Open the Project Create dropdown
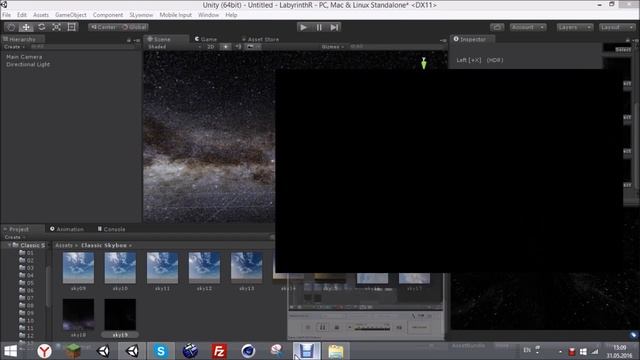 point(14,237)
